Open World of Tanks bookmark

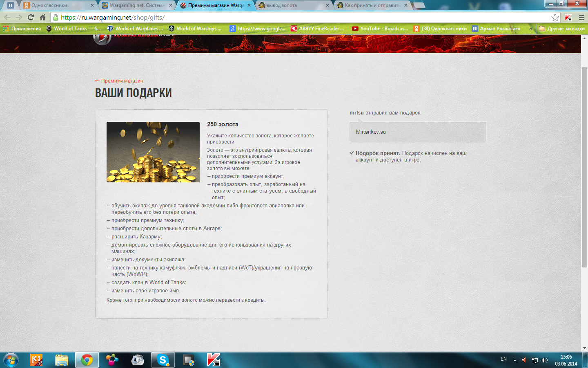(x=73, y=29)
